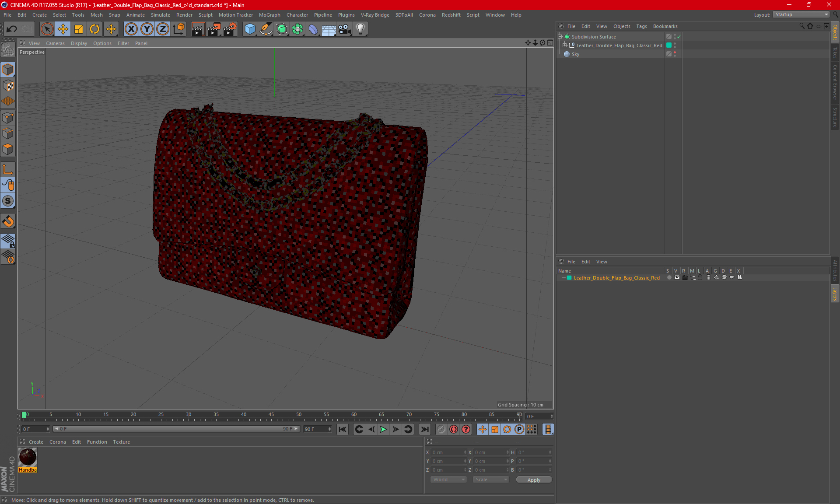
Task: Open the Cameras viewport menu
Action: 55,43
